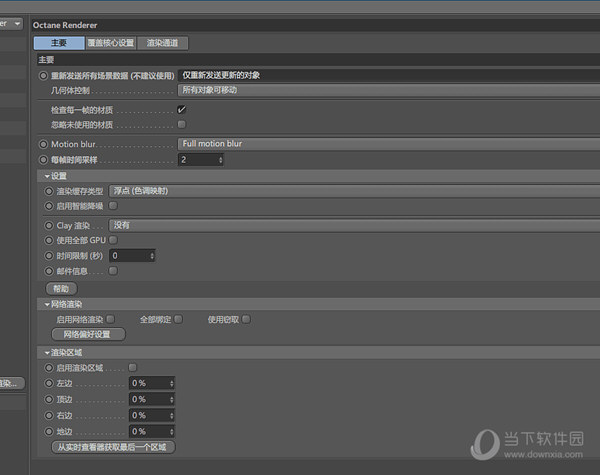Click the 帮助 button

click(61, 289)
